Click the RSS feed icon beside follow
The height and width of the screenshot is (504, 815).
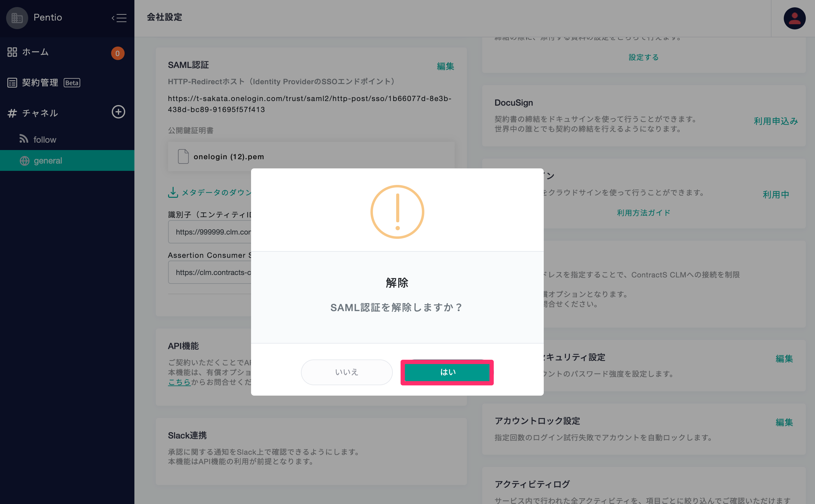coord(24,139)
